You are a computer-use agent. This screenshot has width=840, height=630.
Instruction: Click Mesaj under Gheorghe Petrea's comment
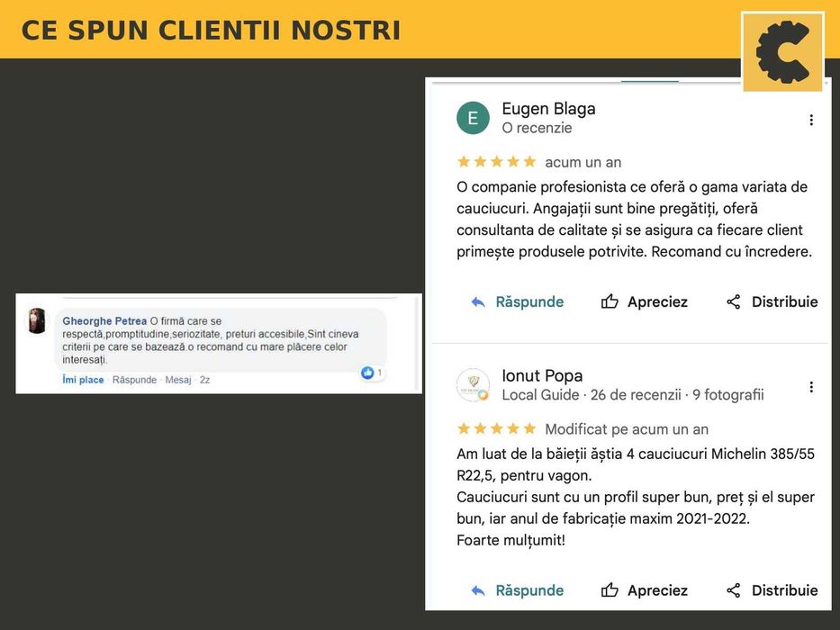pyautogui.click(x=178, y=380)
